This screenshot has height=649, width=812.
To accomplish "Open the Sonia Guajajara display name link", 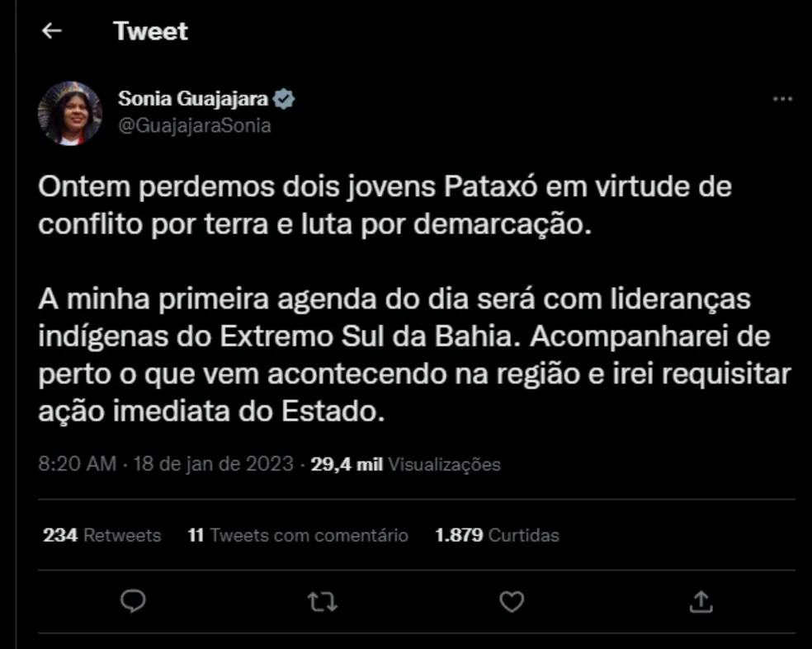I will 193,98.
